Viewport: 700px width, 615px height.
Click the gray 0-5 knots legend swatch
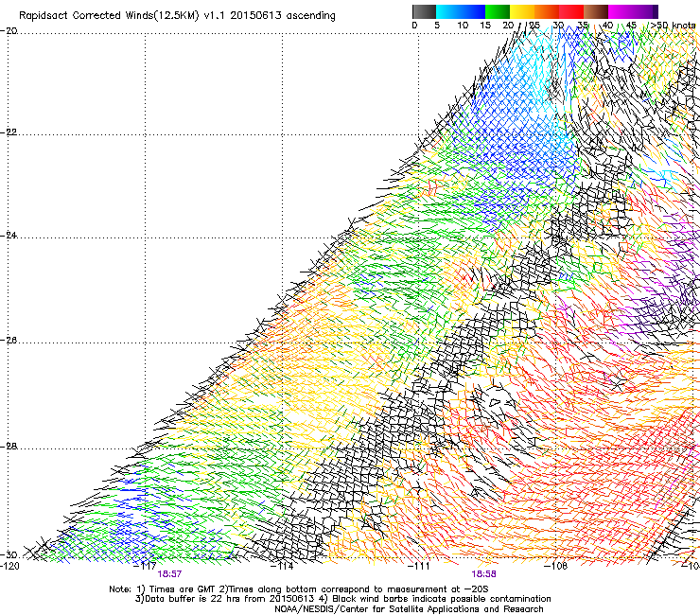pyautogui.click(x=424, y=11)
